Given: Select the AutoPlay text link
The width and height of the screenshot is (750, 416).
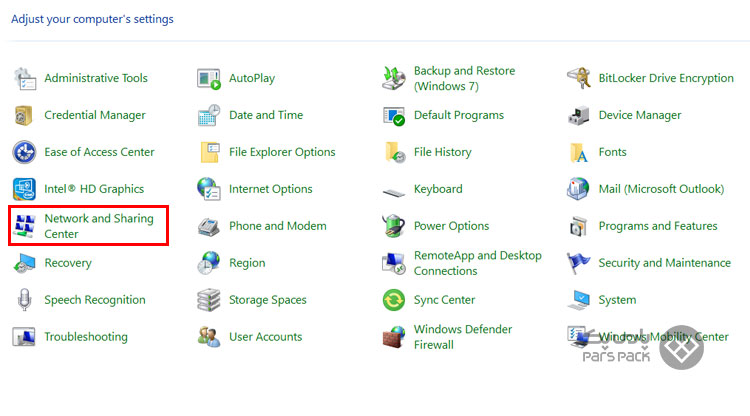Looking at the screenshot, I should point(252,78).
